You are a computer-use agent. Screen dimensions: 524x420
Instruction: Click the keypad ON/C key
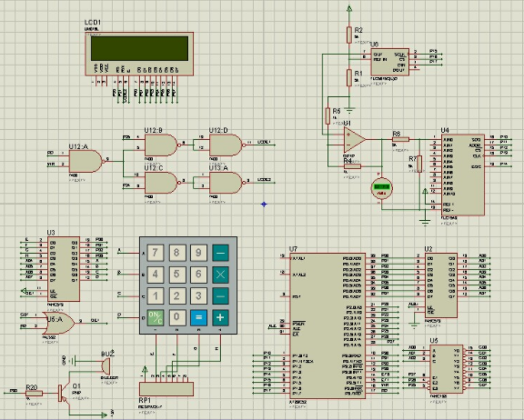click(155, 317)
